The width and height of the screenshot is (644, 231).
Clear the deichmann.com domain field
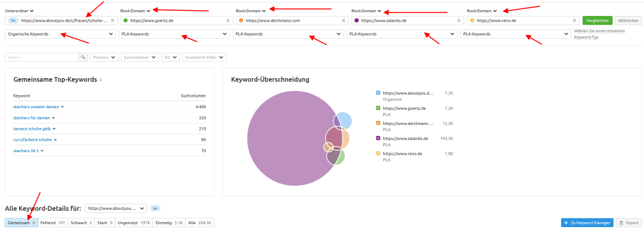(x=343, y=20)
